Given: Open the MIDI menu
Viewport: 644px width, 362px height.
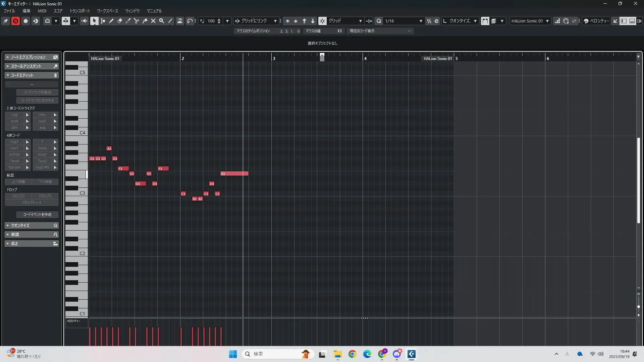Looking at the screenshot, I should tap(42, 11).
